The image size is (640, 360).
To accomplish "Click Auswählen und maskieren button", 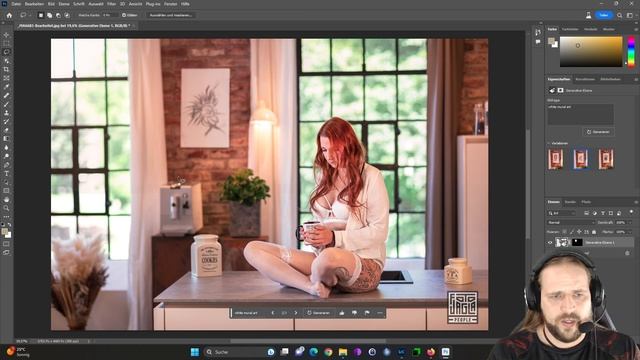I will tap(171, 15).
